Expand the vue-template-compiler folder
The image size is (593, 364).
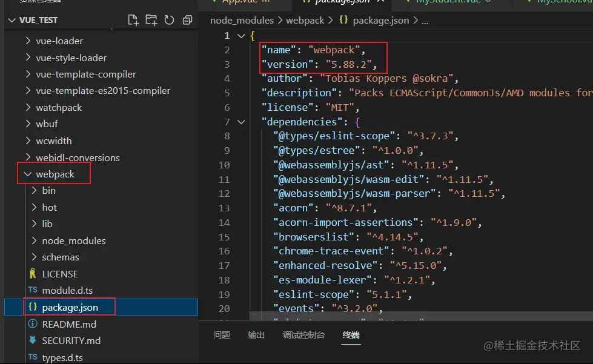[28, 74]
